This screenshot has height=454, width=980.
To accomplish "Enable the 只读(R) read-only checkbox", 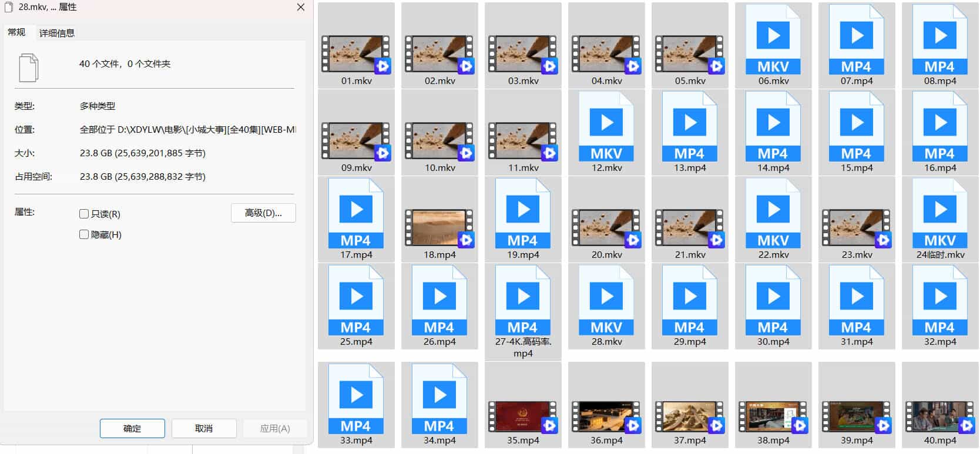I will click(x=84, y=214).
